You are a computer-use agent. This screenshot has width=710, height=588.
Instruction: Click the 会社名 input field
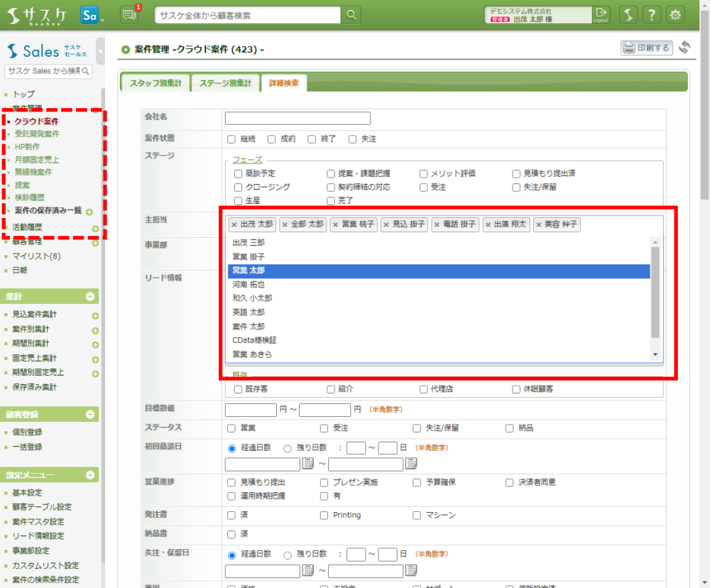[297, 119]
